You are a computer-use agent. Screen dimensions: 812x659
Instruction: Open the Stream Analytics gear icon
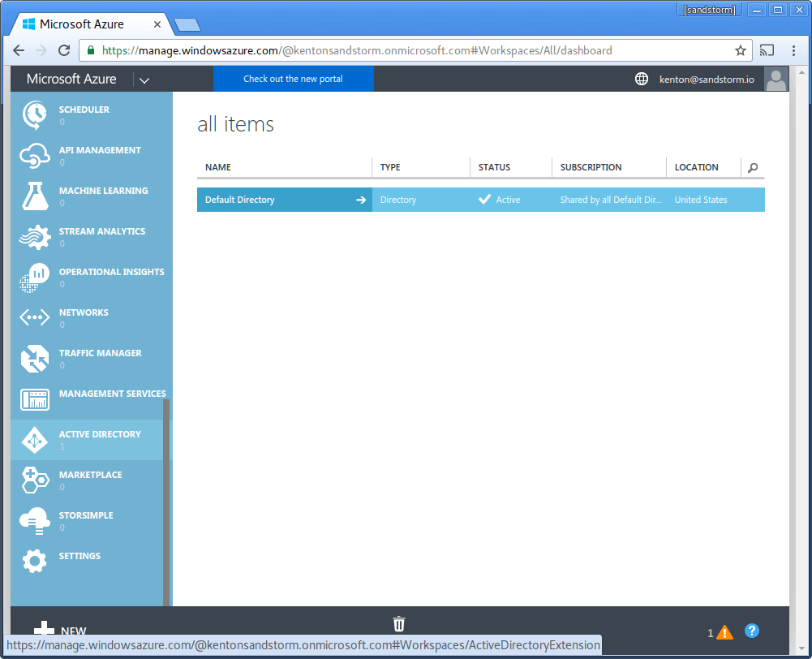(35, 237)
